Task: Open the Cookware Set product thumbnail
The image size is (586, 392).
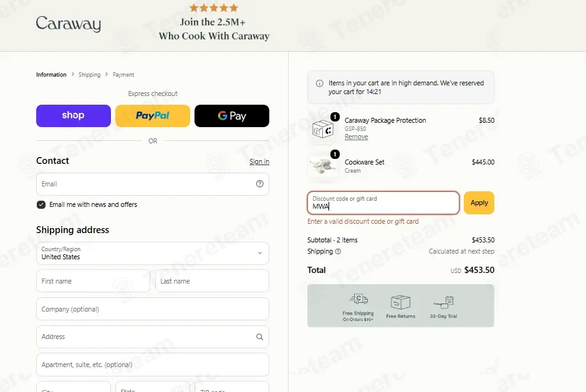Action: tap(322, 166)
